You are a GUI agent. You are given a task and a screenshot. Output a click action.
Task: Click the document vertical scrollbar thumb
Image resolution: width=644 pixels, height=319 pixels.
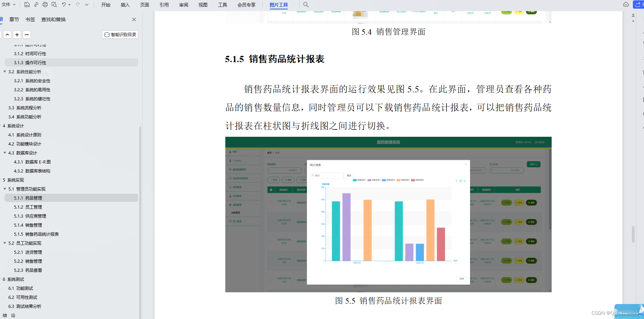coord(633,234)
